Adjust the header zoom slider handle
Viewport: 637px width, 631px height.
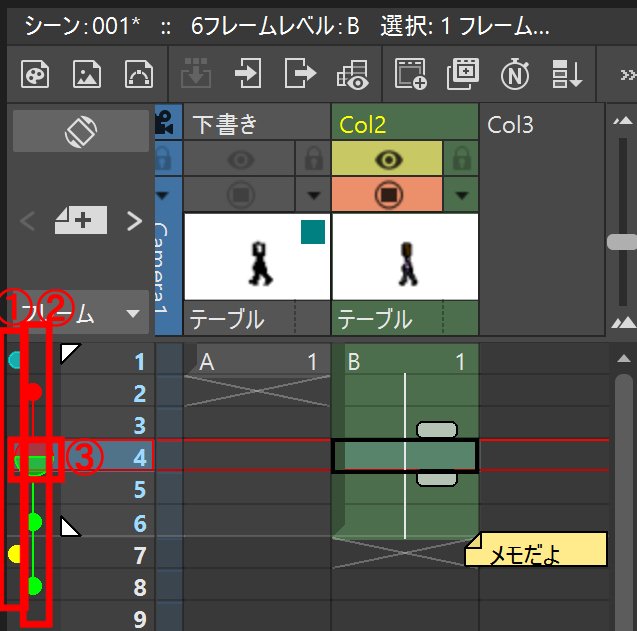pyautogui.click(x=622, y=242)
